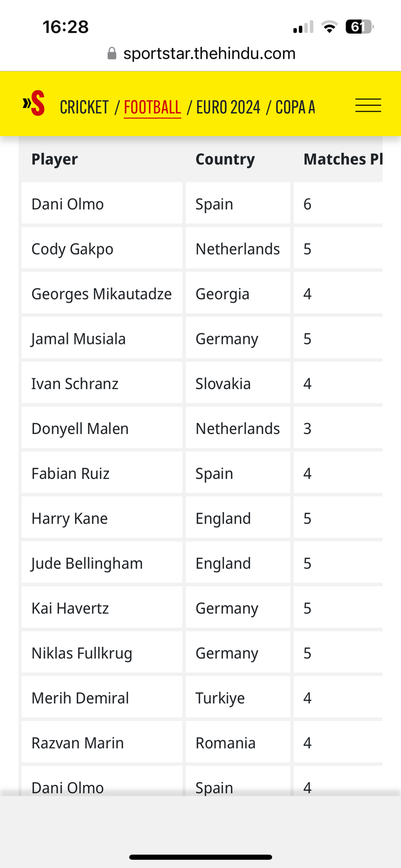Tap Georges Mikautadze in the table
The height and width of the screenshot is (868, 401).
coord(101,294)
